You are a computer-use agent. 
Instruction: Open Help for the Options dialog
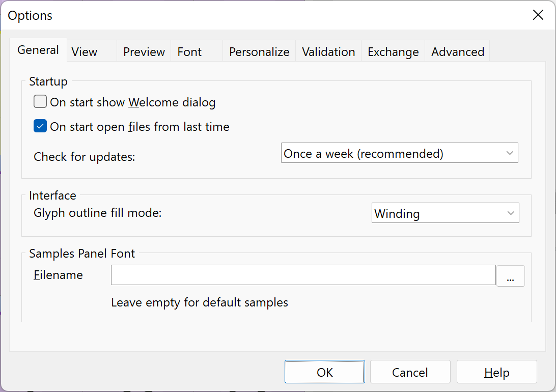point(496,372)
